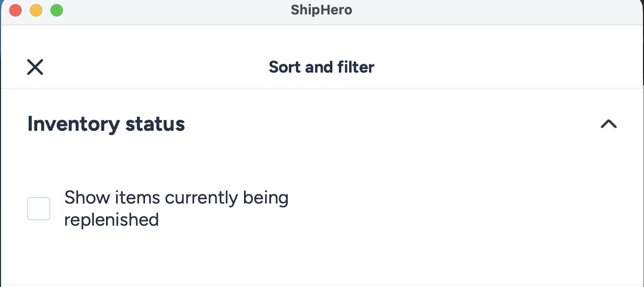This screenshot has width=644, height=287.
Task: Close the ShipHero window with red button
Action: click(15, 10)
